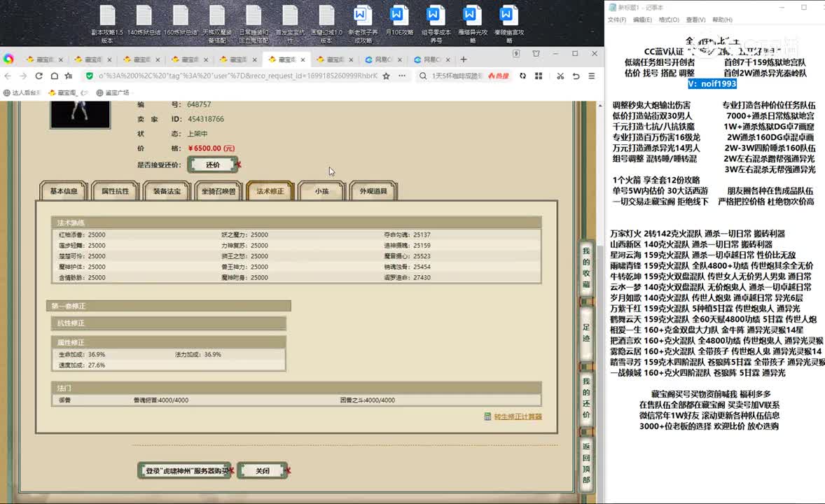Open the 达人后台 bookmark
This screenshot has height=504, width=825.
(22, 92)
